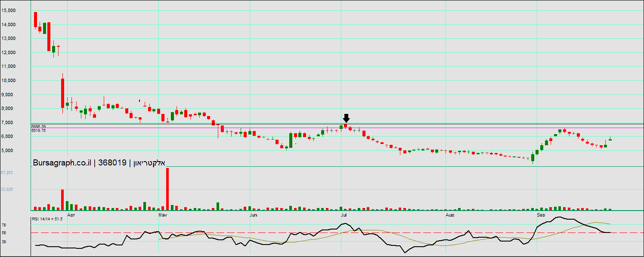This screenshot has width=644, height=257.
Task: Jump to the Jun label on the time axis
Action: [253, 214]
